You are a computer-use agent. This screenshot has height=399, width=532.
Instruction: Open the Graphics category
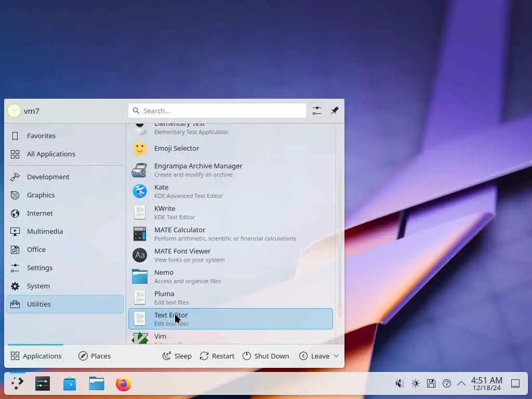tap(65, 195)
